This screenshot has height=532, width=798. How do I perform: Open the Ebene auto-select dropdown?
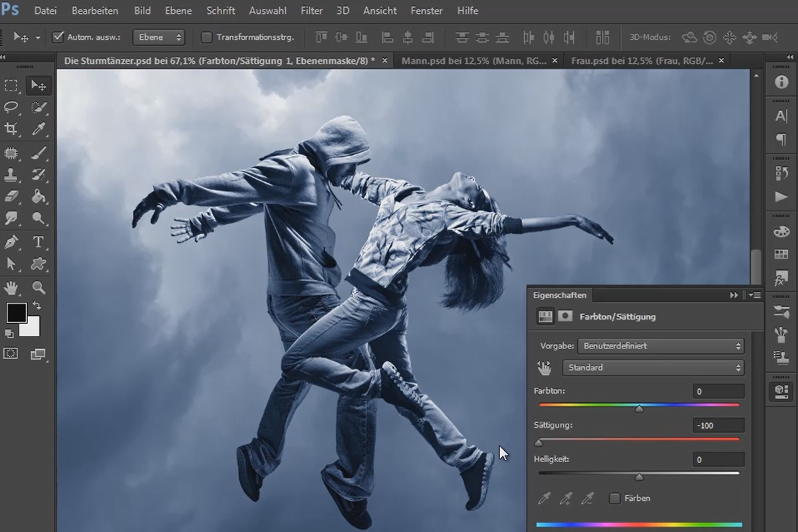tap(158, 37)
